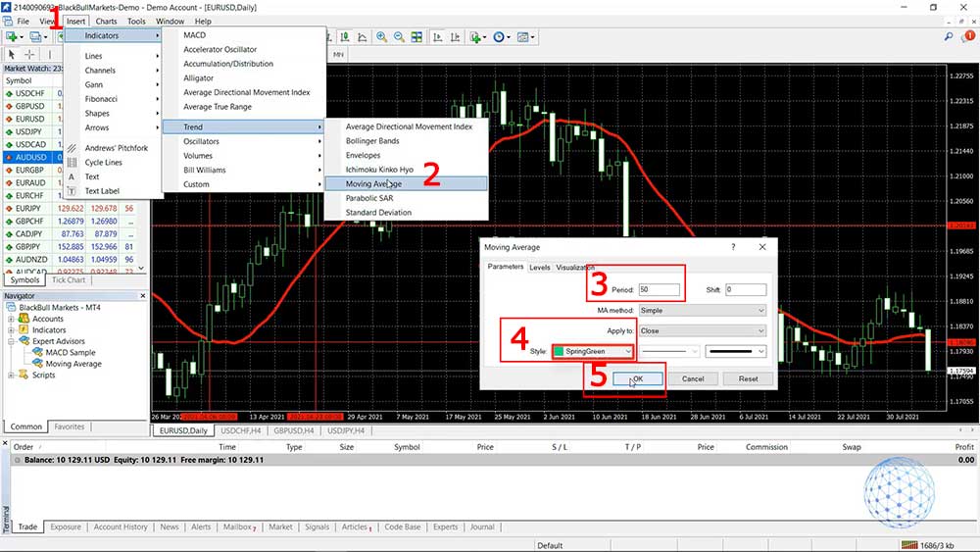Open the Apply to dropdown

[703, 330]
